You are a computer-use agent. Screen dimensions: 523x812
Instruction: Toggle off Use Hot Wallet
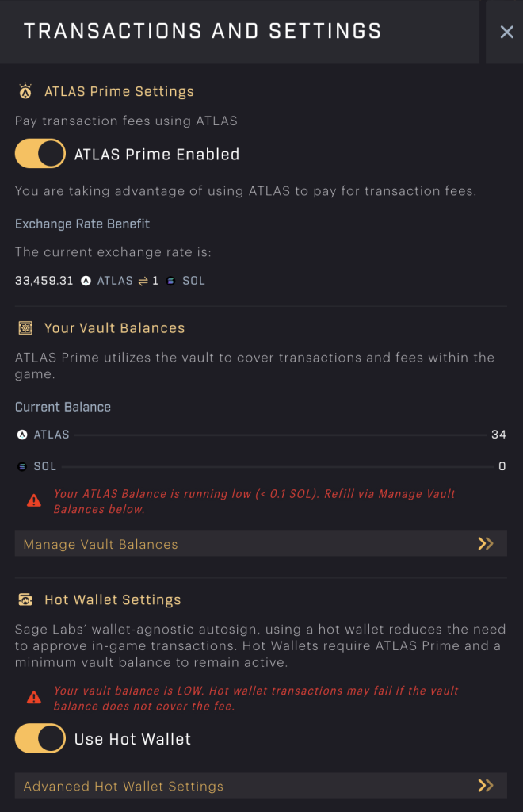pyautogui.click(x=40, y=738)
